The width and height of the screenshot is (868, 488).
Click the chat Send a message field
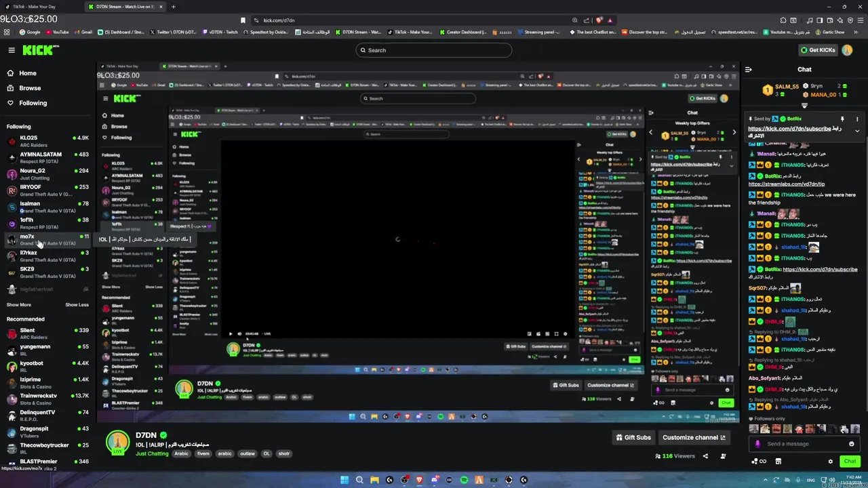tap(805, 444)
